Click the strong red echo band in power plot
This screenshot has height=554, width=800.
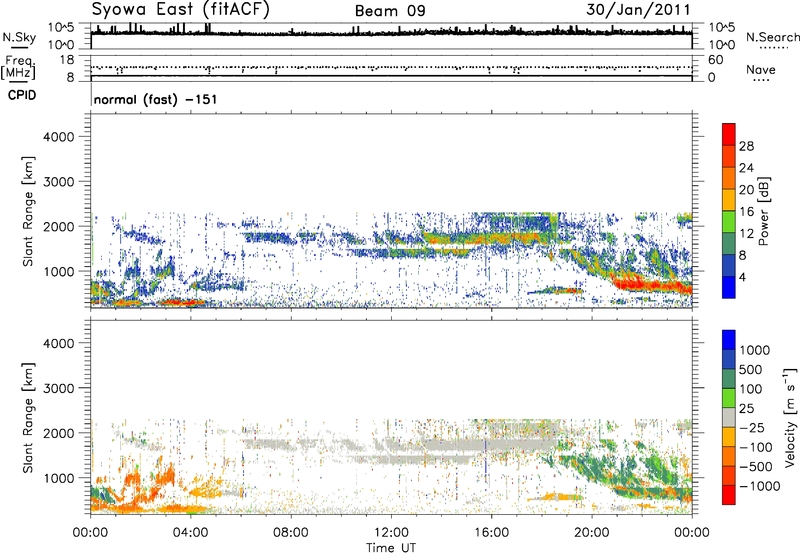(x=651, y=285)
